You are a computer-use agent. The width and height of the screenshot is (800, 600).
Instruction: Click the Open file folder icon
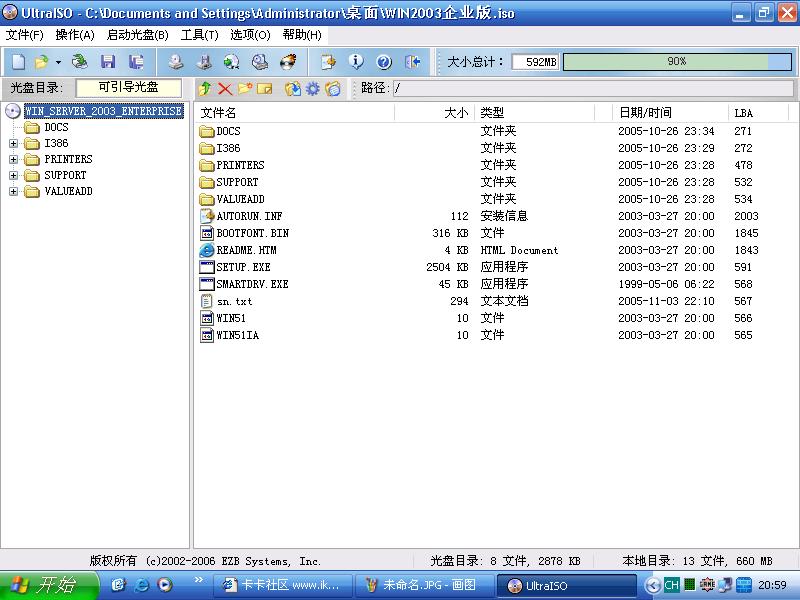pos(41,62)
